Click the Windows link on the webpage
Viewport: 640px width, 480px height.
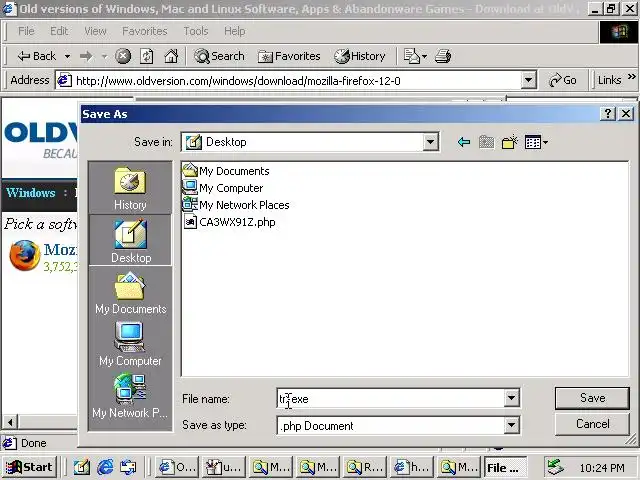(x=31, y=192)
